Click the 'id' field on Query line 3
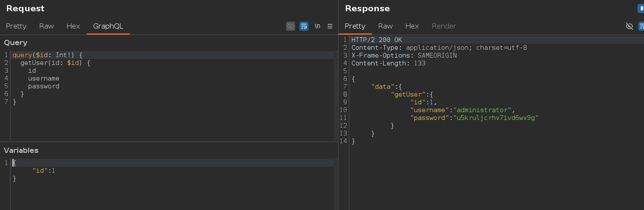Viewport: 644px width, 210px height. click(x=32, y=71)
